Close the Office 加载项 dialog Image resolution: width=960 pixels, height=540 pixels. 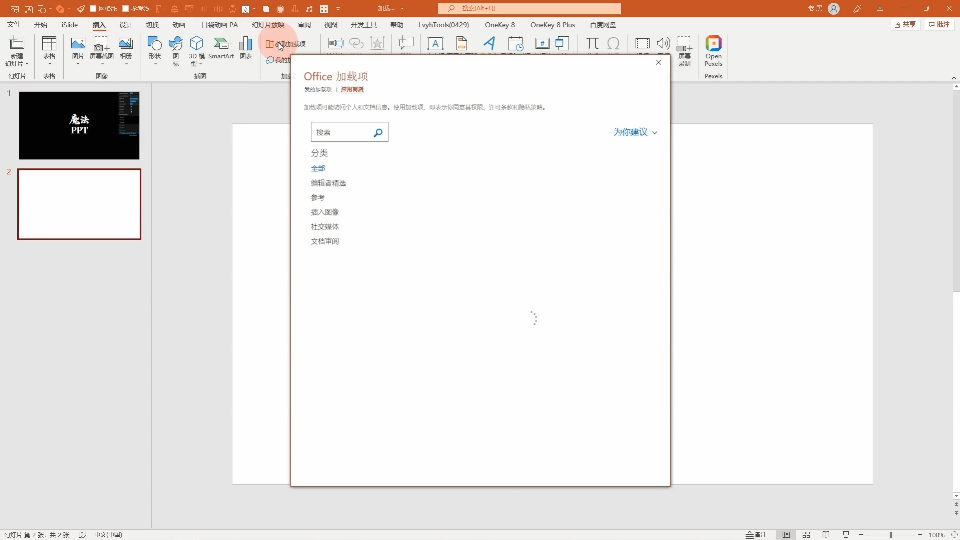(658, 62)
